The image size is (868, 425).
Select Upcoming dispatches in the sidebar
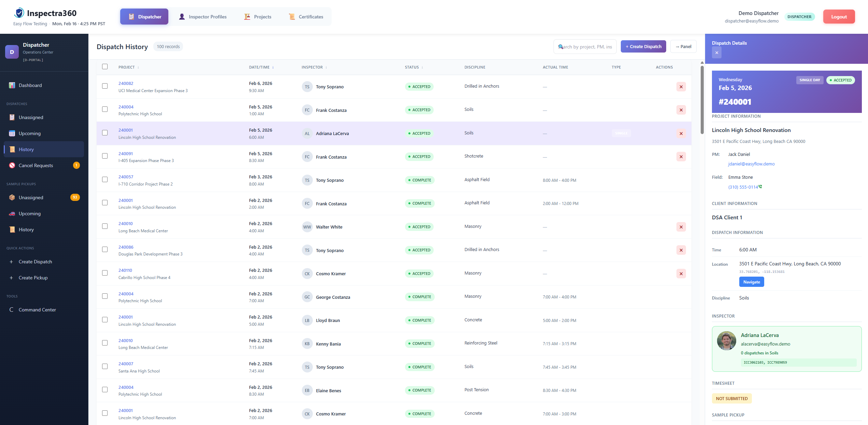[30, 133]
